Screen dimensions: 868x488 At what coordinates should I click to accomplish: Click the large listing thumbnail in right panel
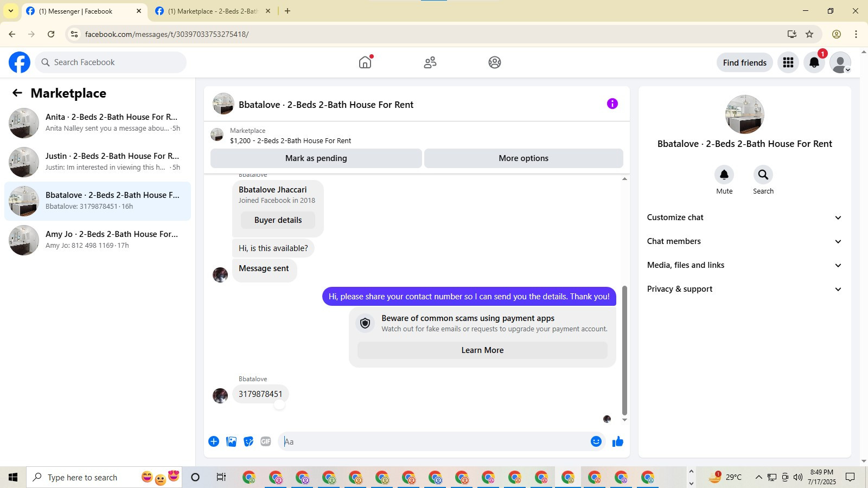click(x=744, y=114)
